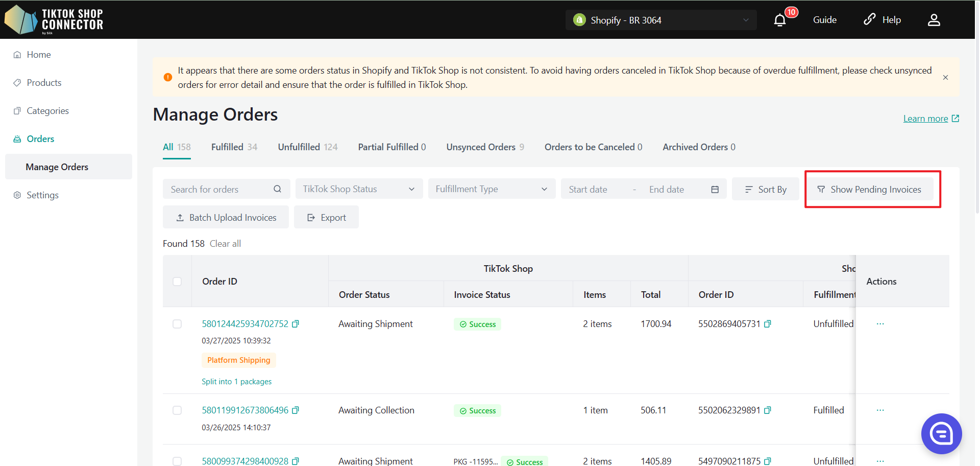The image size is (980, 466).
Task: Open the chat support bubble
Action: 941,433
